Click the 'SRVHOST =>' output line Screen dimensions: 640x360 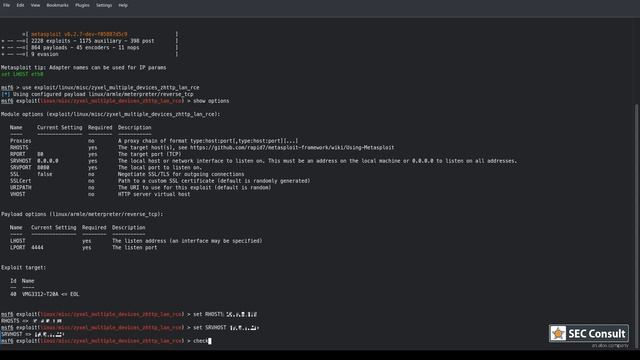point(33,334)
